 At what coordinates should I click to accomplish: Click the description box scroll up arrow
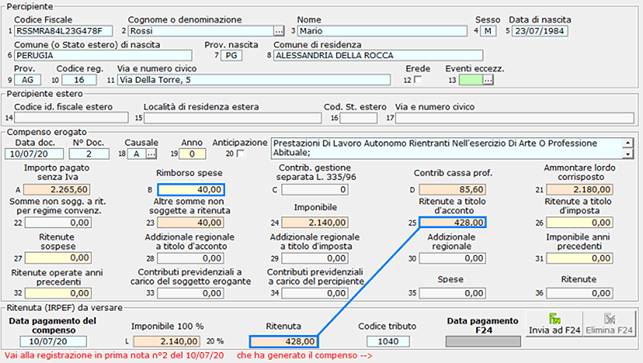point(627,143)
